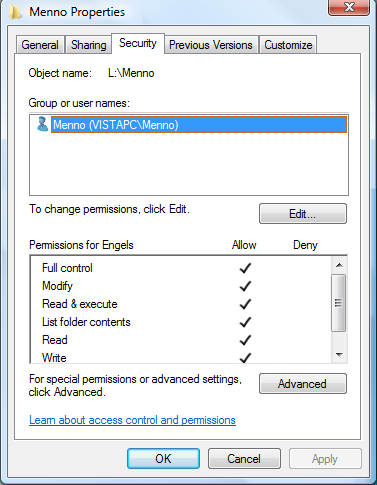Click the Menno user account icon
Image resolution: width=377 pixels, height=485 pixels.
pyautogui.click(x=43, y=124)
